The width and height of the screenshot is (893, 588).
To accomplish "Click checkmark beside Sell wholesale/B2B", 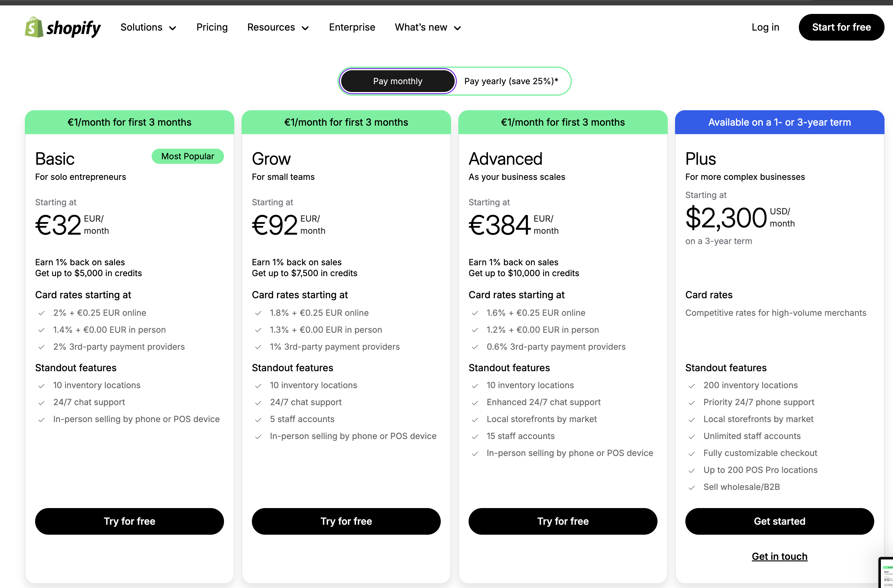I will (x=691, y=487).
